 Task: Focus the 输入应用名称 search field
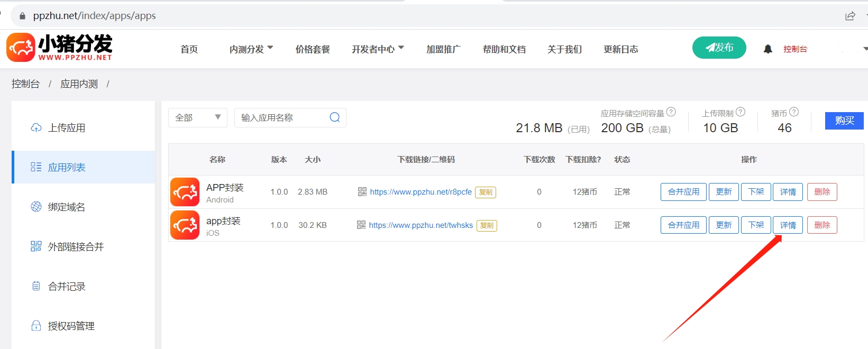(281, 117)
